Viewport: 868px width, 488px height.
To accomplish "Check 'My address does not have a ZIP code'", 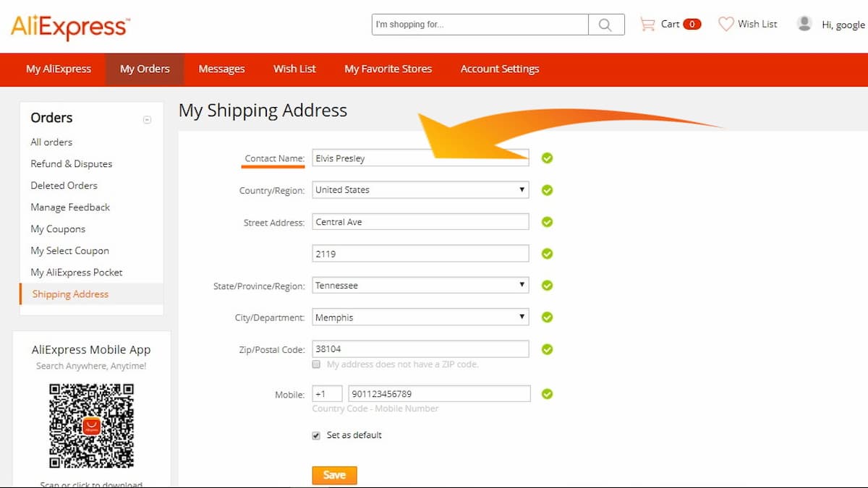I will pos(316,364).
